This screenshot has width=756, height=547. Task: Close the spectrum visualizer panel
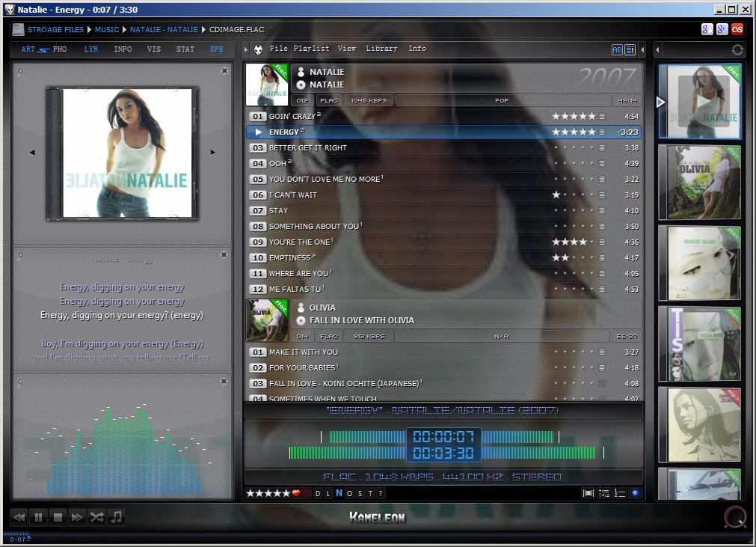tap(224, 381)
